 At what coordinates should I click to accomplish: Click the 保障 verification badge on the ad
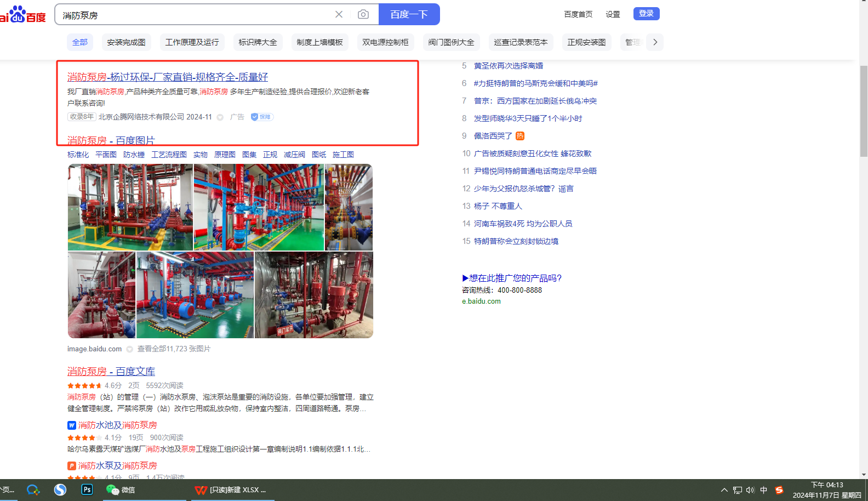pyautogui.click(x=262, y=117)
